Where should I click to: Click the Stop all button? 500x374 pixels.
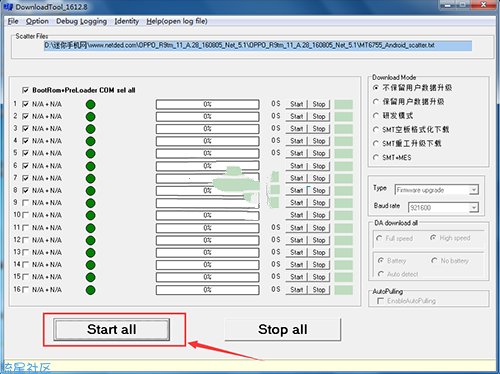coord(283,329)
